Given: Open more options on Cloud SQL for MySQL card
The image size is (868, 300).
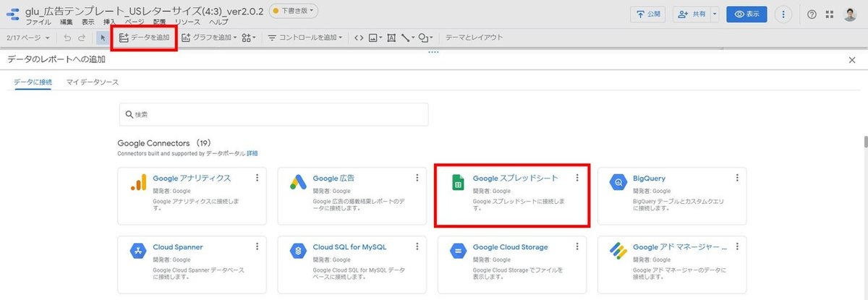Looking at the screenshot, I should 417,247.
